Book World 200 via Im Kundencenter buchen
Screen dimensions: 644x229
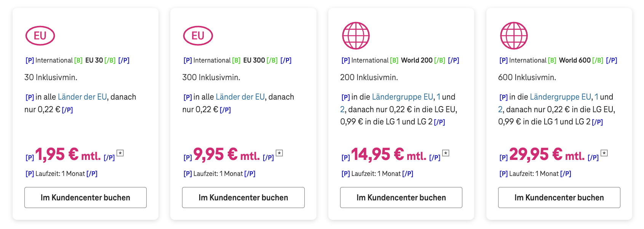pos(401,197)
